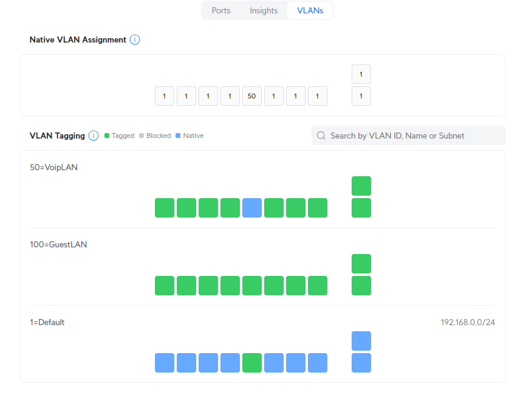The image size is (532, 409).
Task: Click the search magnifier icon
Action: pos(321,136)
